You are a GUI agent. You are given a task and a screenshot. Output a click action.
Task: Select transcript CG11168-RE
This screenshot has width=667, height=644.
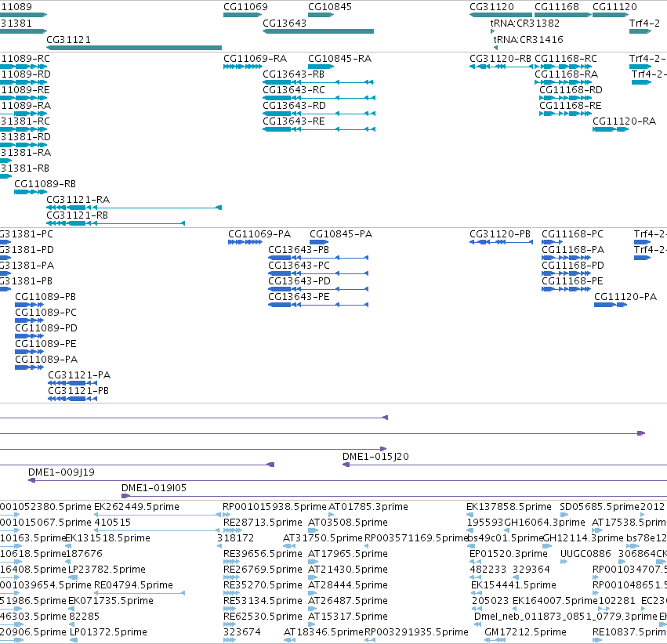(x=571, y=106)
